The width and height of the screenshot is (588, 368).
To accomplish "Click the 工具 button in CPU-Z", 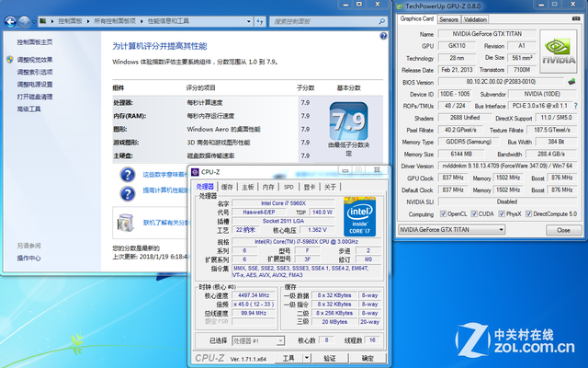I will (288, 358).
